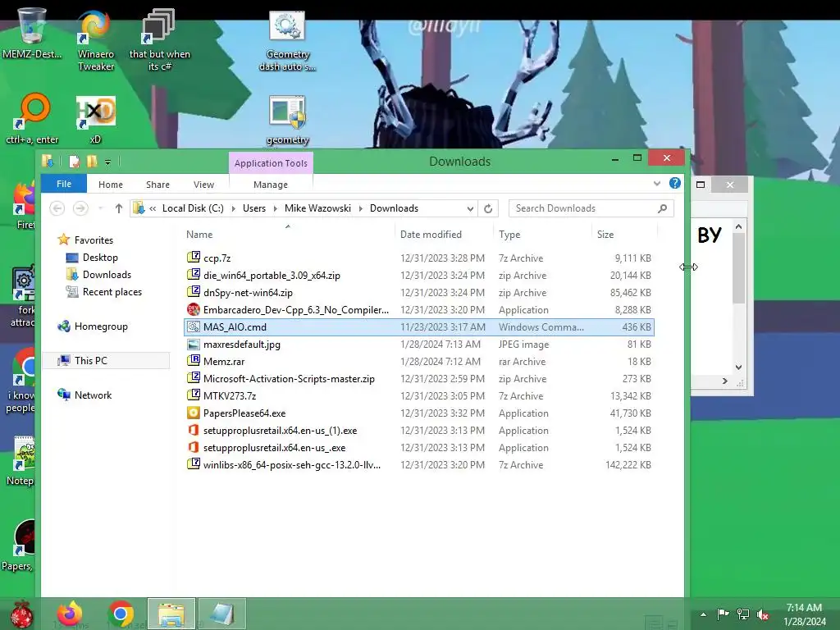
Task: Select maxresdefault.jpg image icon
Action: point(194,344)
